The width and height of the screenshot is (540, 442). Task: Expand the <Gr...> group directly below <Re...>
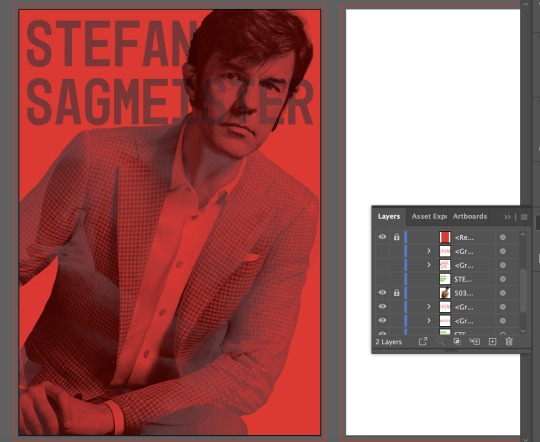(429, 251)
